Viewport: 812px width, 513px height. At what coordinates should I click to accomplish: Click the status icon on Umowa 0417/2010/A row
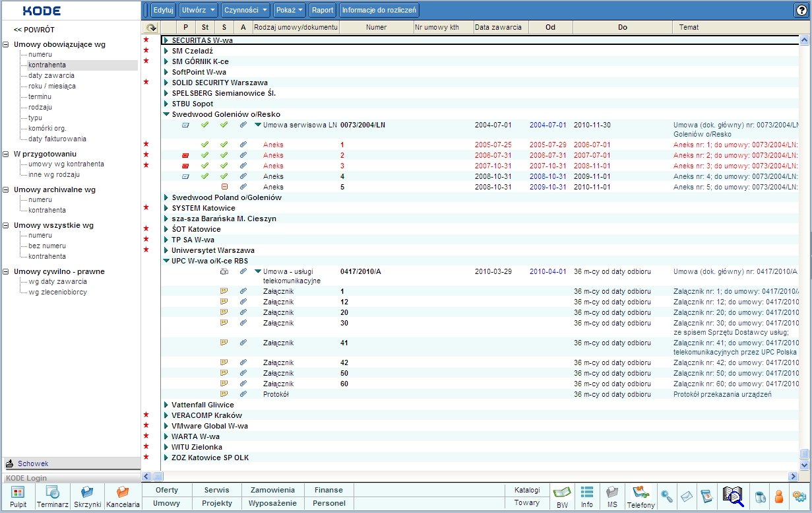224,271
